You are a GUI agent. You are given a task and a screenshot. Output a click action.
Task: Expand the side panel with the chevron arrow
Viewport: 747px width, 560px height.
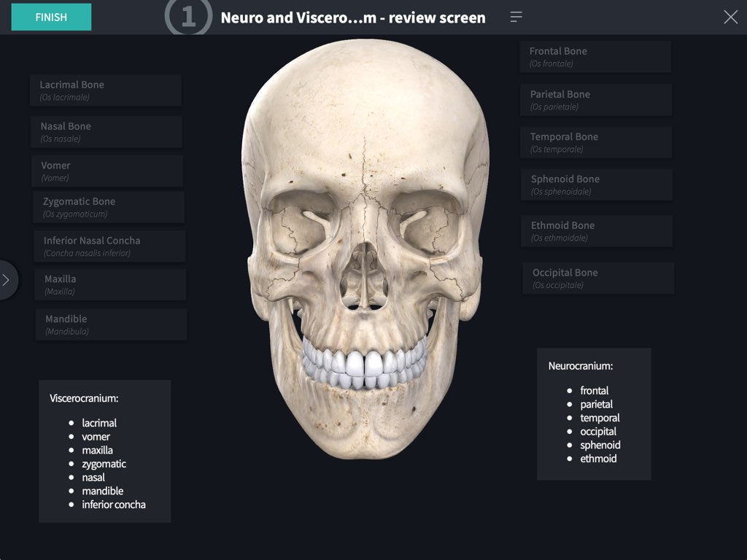[x=6, y=279]
